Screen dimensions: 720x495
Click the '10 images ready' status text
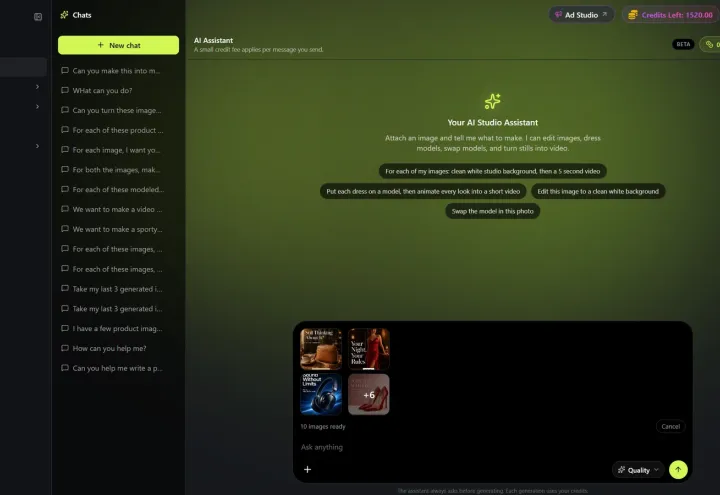click(323, 427)
